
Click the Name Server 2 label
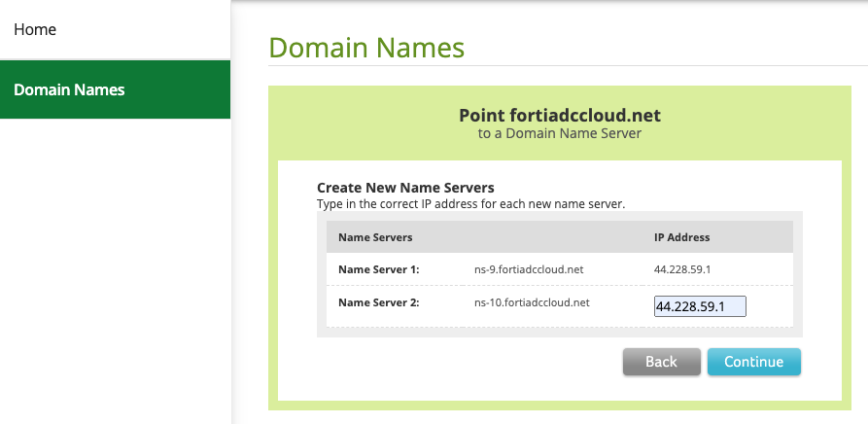[x=378, y=302]
